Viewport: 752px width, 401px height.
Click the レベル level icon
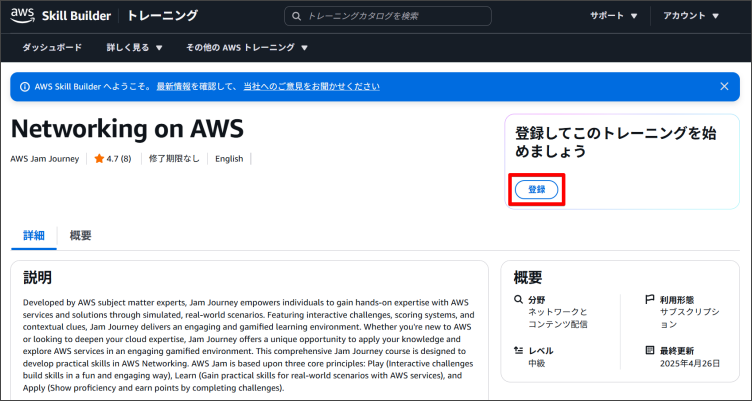pos(516,351)
